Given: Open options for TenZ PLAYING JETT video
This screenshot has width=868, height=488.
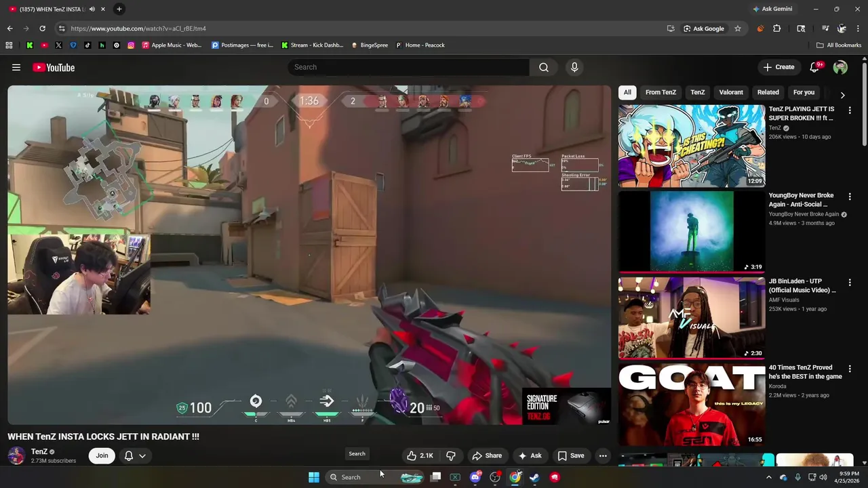Looking at the screenshot, I should 850,110.
